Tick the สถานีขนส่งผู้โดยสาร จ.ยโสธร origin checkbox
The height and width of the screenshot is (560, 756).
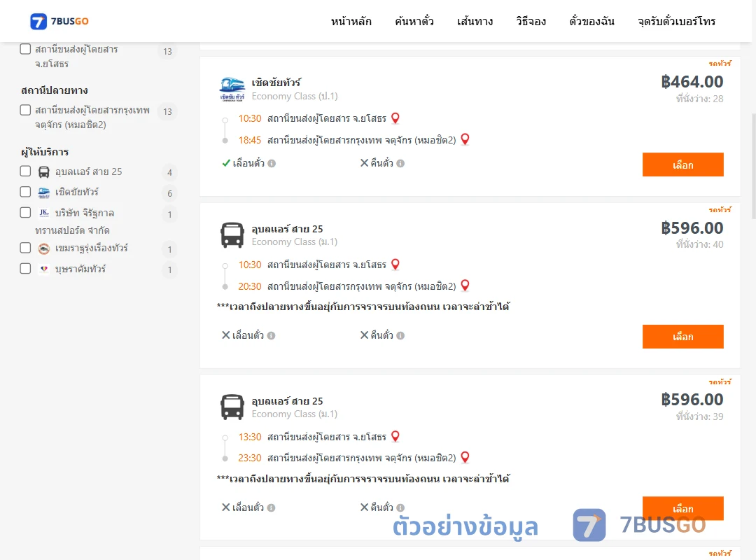[x=26, y=49]
